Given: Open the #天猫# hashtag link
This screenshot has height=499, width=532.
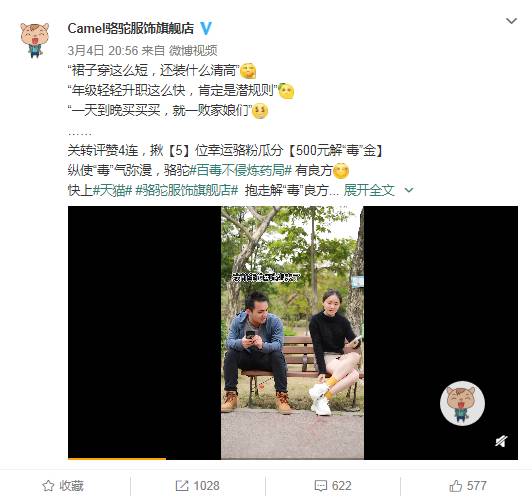Looking at the screenshot, I should point(112,190).
